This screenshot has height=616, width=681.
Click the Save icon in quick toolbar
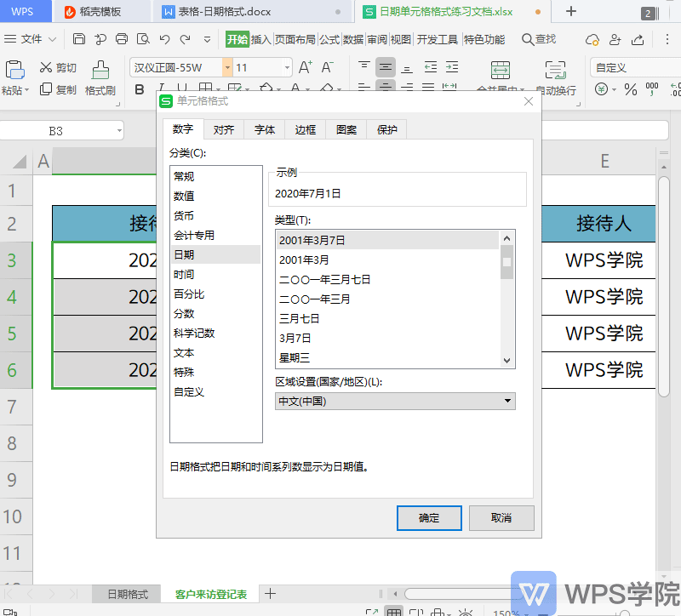[x=79, y=39]
